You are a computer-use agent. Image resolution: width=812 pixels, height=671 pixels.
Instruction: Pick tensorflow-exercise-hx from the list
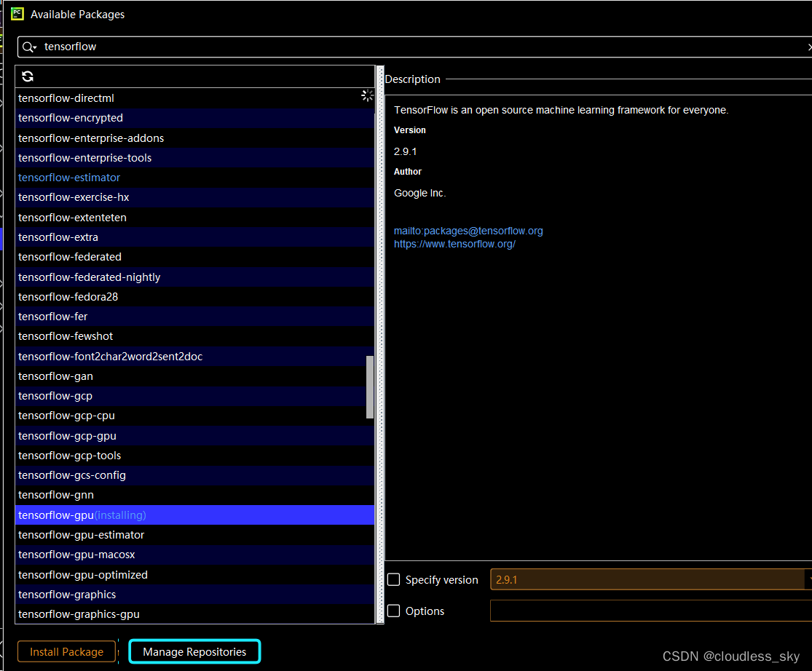[194, 197]
